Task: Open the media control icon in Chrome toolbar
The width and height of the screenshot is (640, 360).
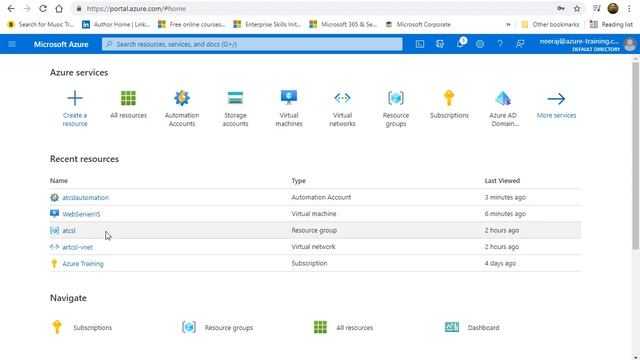Action: click(x=597, y=9)
